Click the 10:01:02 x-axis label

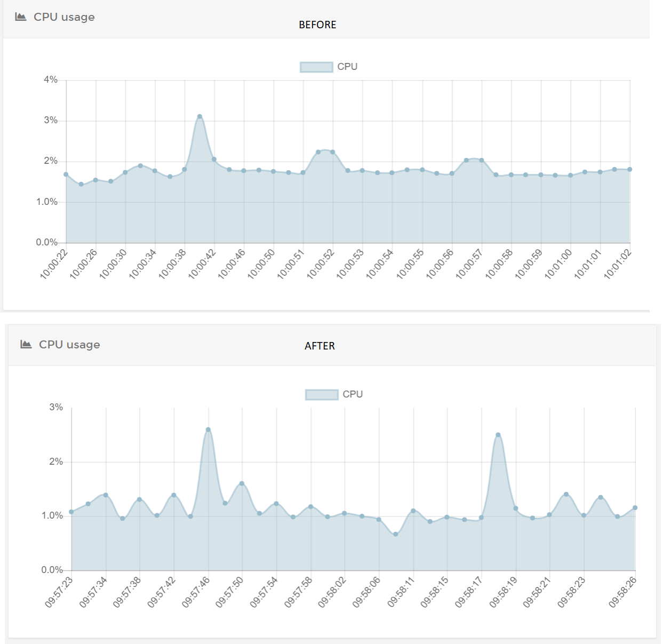click(x=618, y=264)
